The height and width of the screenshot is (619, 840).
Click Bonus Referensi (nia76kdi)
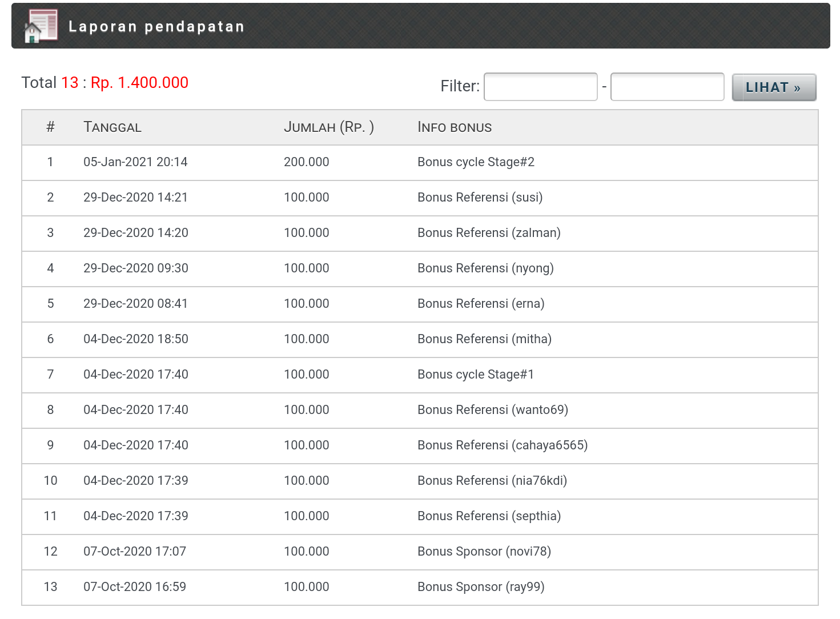coord(492,481)
